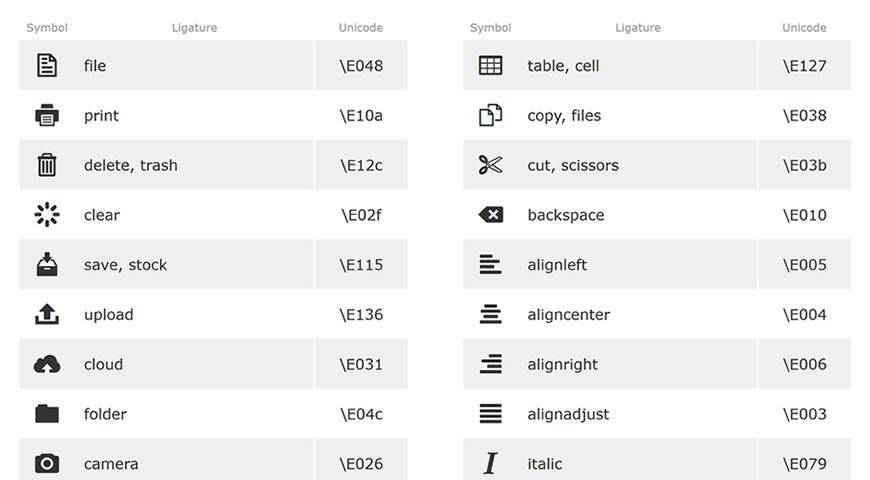Click the backspace icon
The width and height of the screenshot is (870, 480).
click(x=490, y=215)
